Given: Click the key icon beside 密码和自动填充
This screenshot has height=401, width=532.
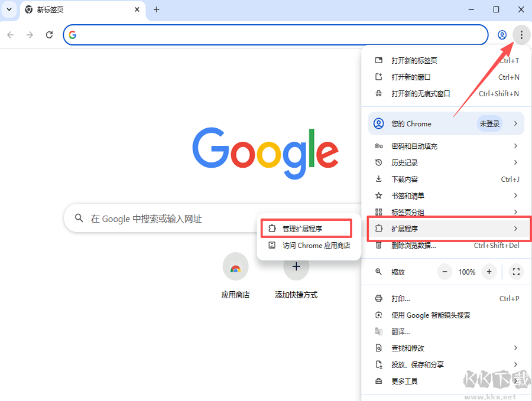Looking at the screenshot, I should (379, 146).
